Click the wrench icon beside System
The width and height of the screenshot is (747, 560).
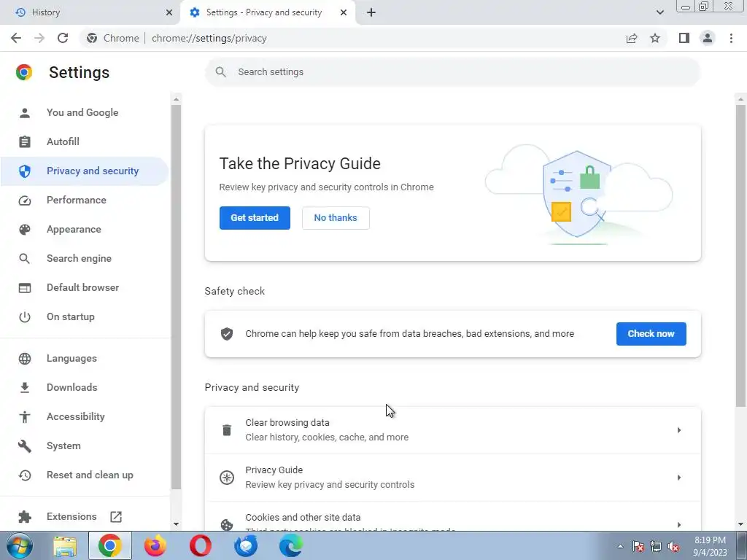24,446
